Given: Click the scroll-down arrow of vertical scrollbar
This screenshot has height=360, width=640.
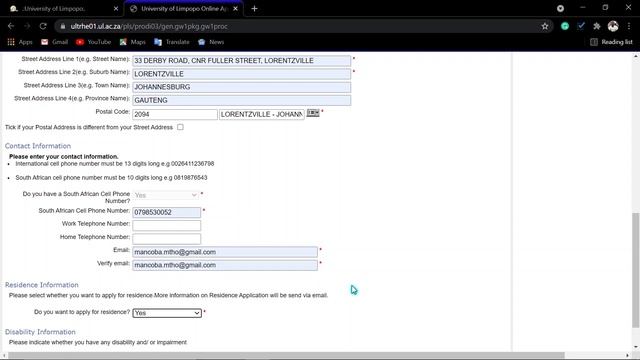Looking at the screenshot, I should pyautogui.click(x=636, y=347).
